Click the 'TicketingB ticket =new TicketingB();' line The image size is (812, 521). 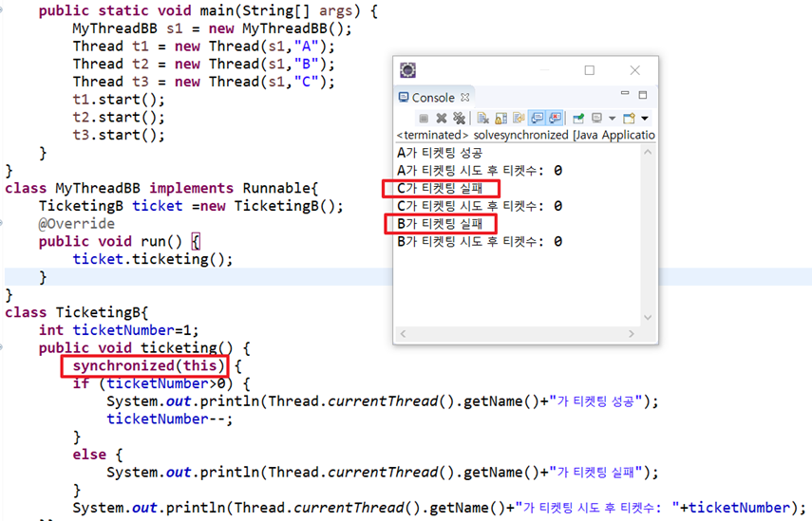click(x=191, y=206)
